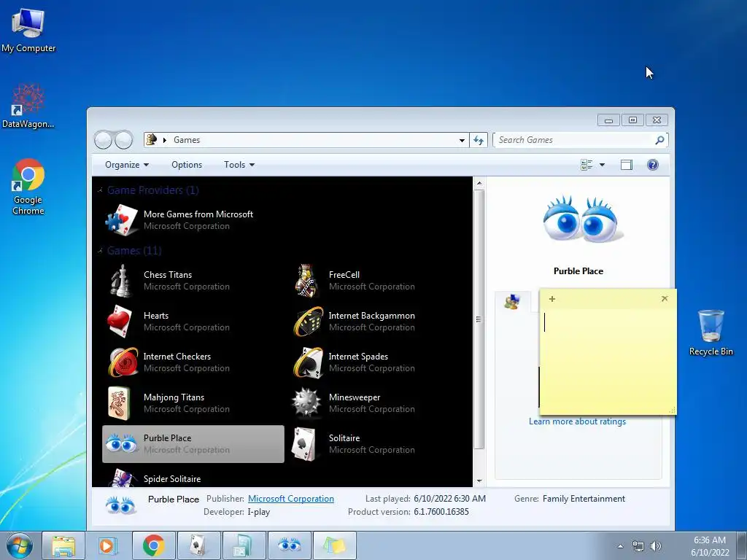Toggle the preview pane icon
Viewport: 747px width, 560px height.
pos(627,165)
